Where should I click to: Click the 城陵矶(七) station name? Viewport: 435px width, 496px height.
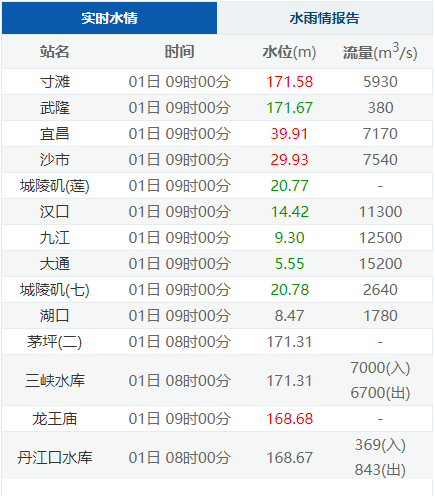coord(55,290)
